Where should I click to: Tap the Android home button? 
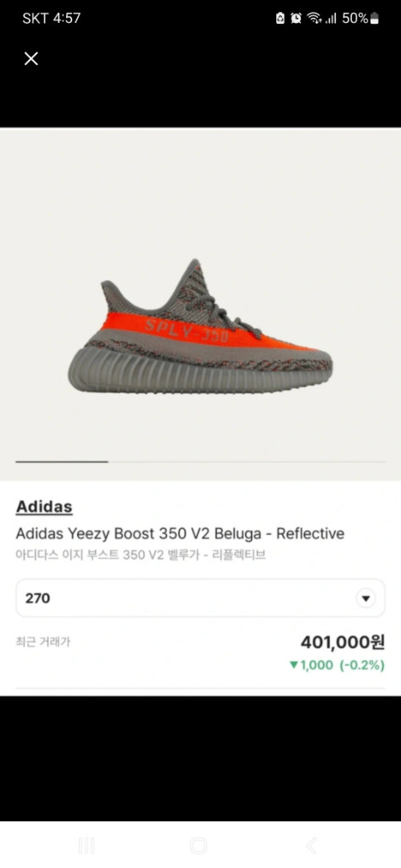click(198, 845)
